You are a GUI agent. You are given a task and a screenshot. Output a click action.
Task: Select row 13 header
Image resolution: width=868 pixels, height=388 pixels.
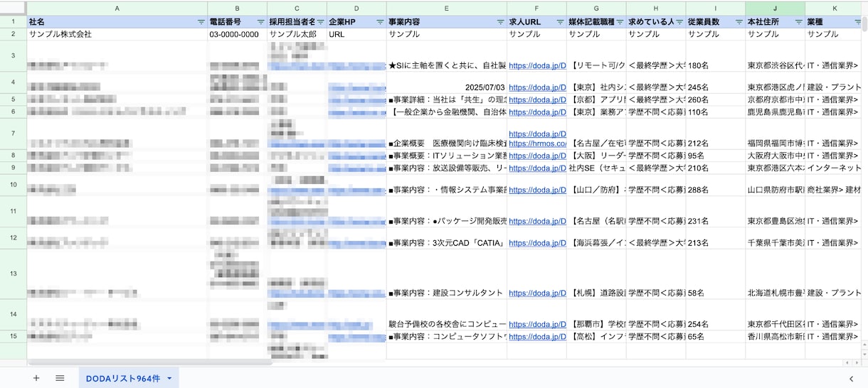(14, 274)
